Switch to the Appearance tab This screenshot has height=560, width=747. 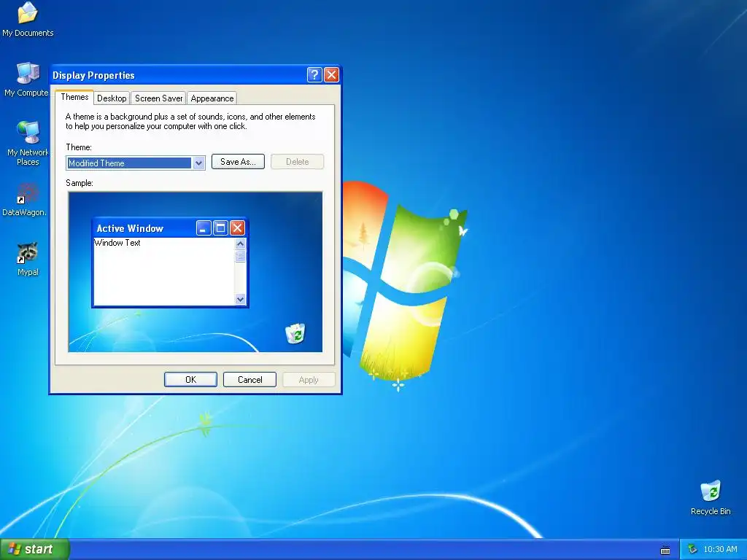click(x=212, y=98)
